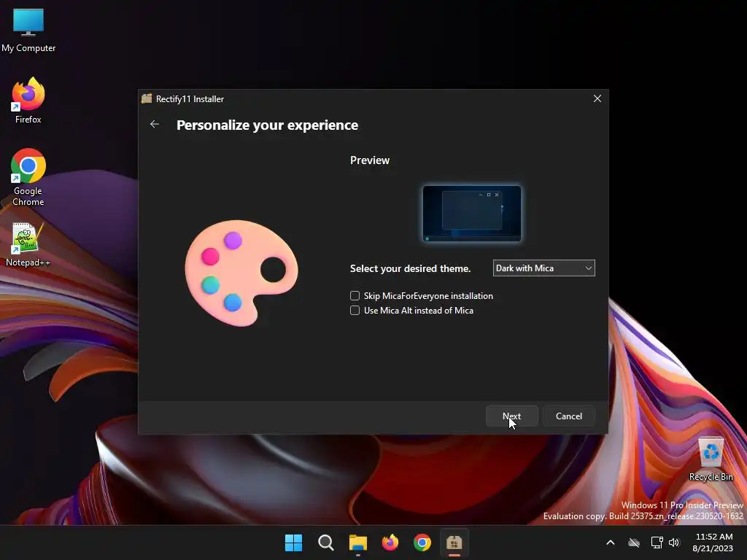Close the Rectify11 Installer window

tap(597, 98)
